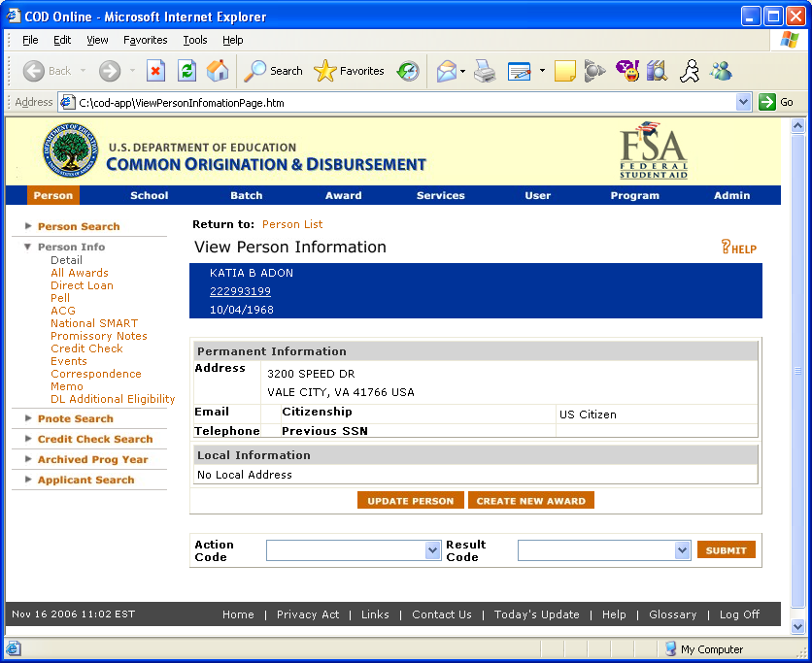Open the History toolbar icon
The height and width of the screenshot is (663, 812).
coord(409,71)
